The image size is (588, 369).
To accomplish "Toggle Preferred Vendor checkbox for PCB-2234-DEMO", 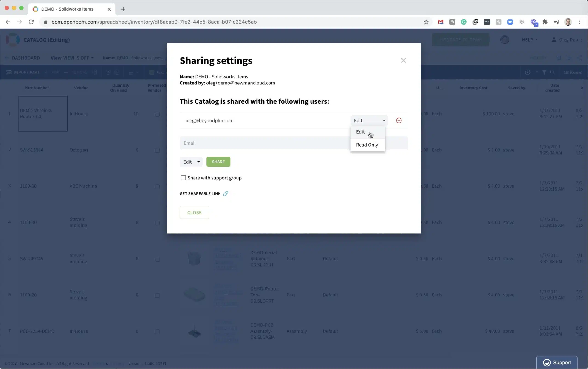I will (157, 331).
